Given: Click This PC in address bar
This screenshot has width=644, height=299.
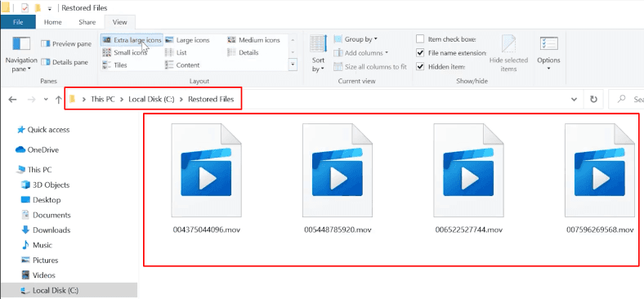Looking at the screenshot, I should tap(103, 99).
